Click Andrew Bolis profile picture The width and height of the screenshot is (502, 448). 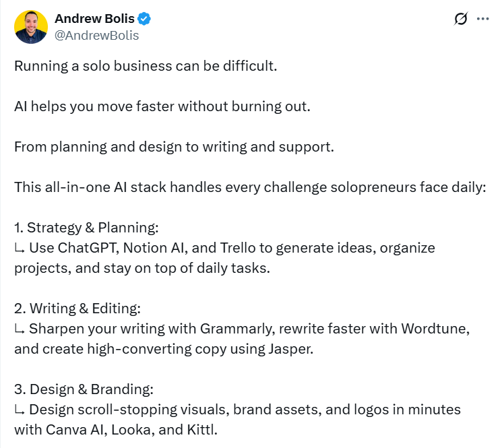[31, 27]
